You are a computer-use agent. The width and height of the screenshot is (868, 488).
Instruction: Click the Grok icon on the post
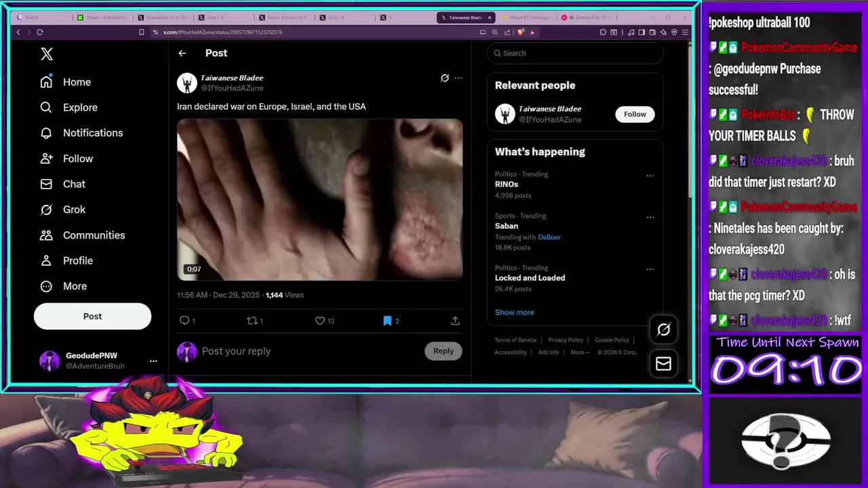(x=445, y=78)
